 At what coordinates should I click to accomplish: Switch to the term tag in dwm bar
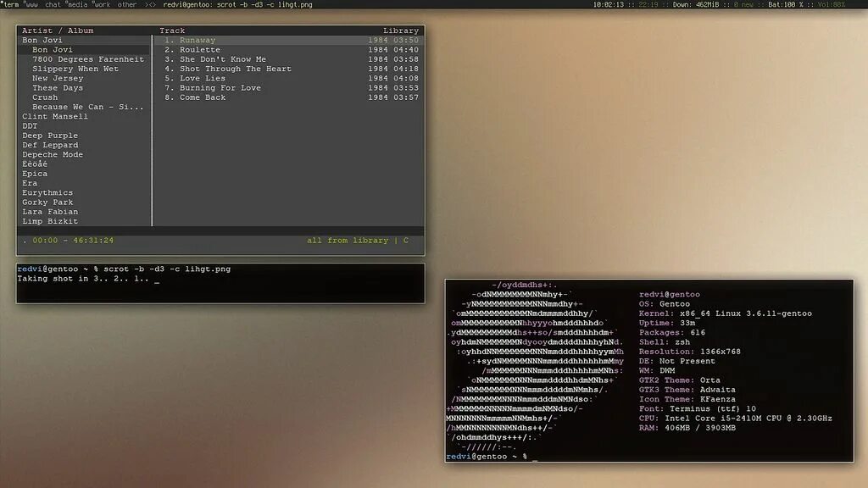click(x=11, y=4)
